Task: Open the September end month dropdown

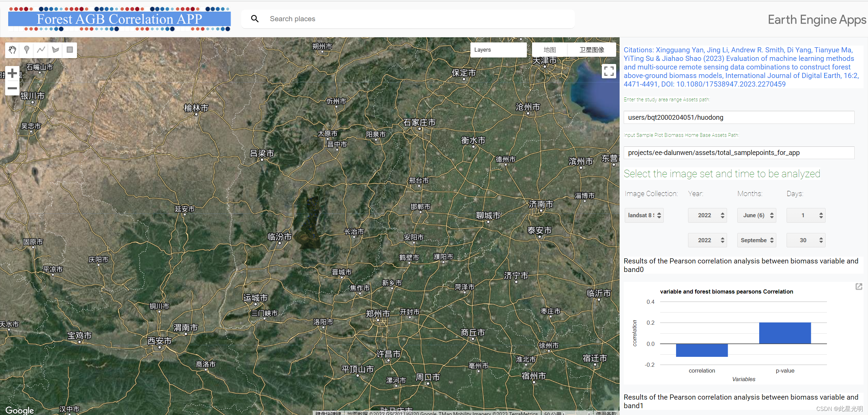Action: click(x=756, y=240)
